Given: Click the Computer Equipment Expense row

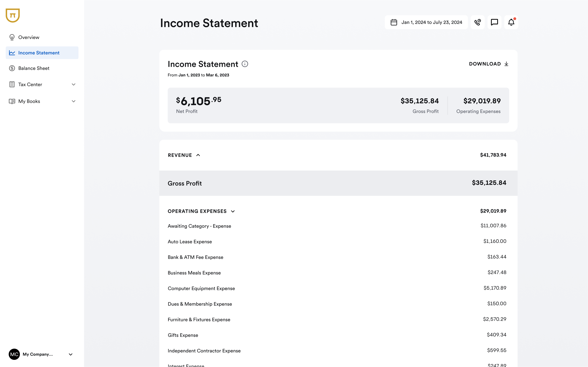Looking at the screenshot, I should pyautogui.click(x=201, y=288).
